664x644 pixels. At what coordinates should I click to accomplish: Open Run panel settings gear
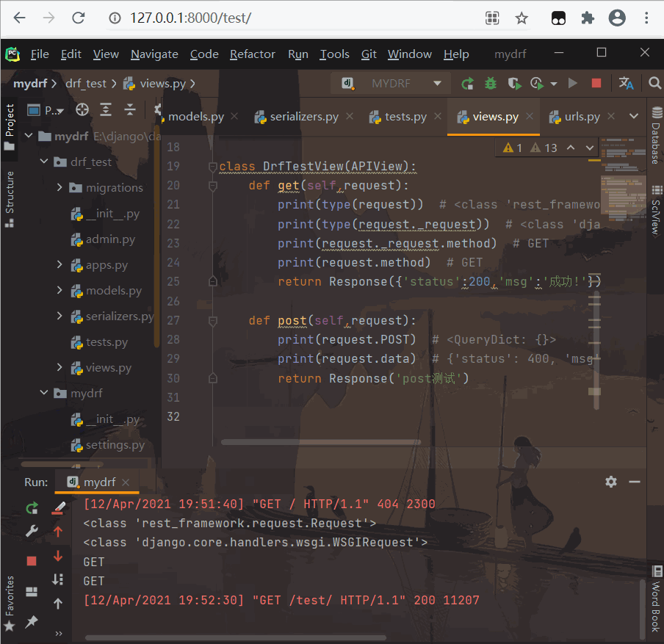(610, 482)
